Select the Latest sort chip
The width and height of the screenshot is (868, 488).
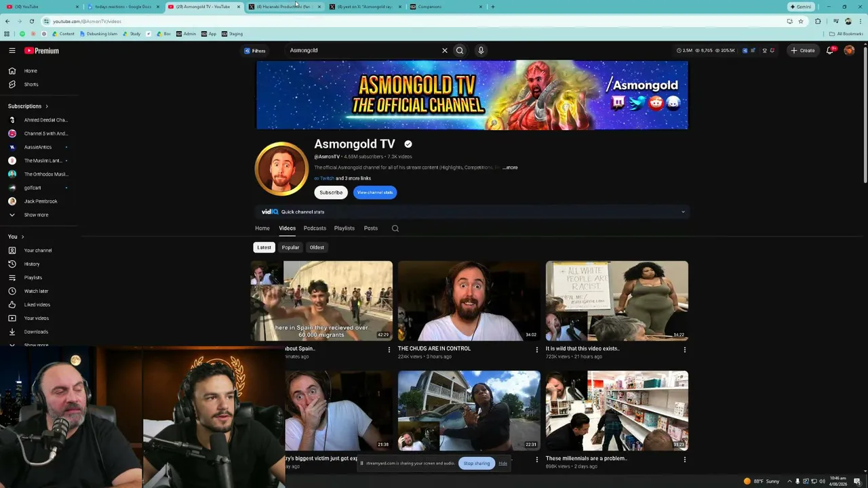tap(264, 247)
